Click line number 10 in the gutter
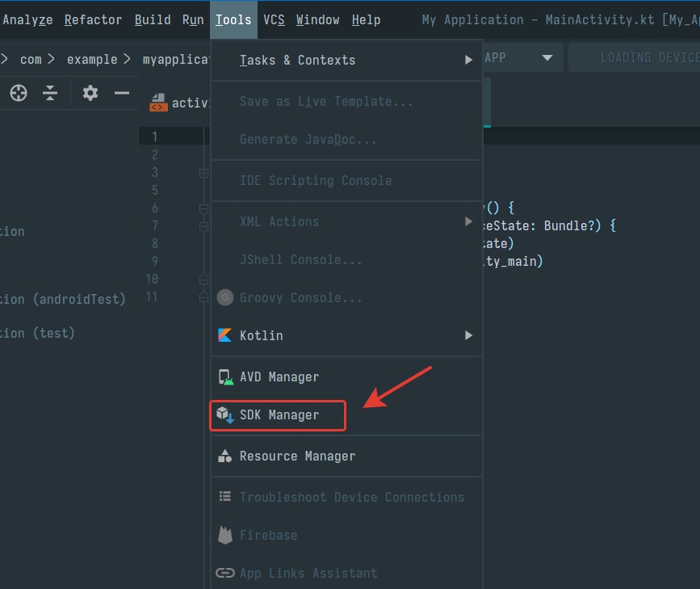The height and width of the screenshot is (589, 700). [x=152, y=279]
